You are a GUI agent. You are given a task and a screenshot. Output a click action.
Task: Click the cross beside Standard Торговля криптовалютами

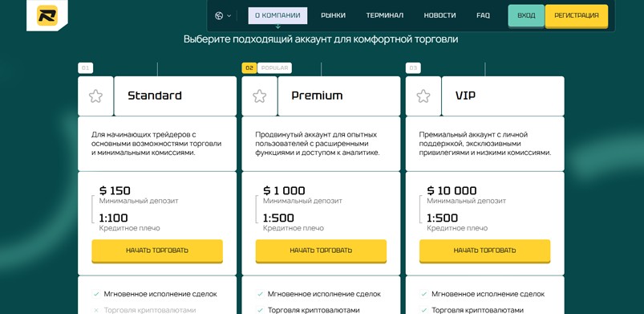click(96, 310)
